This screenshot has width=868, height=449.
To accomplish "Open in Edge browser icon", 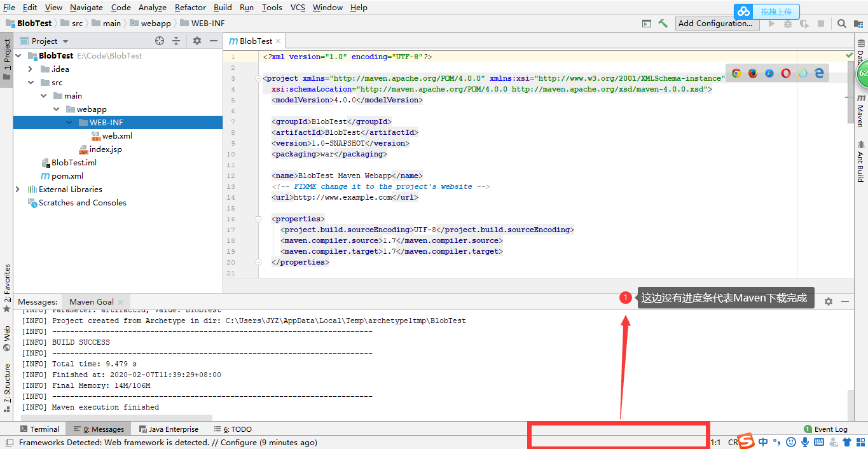I will 820,73.
